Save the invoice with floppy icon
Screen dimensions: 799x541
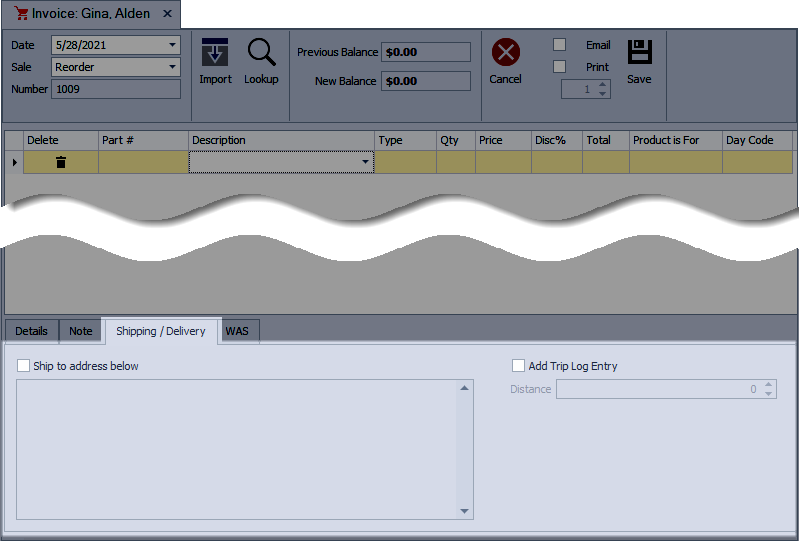(640, 52)
